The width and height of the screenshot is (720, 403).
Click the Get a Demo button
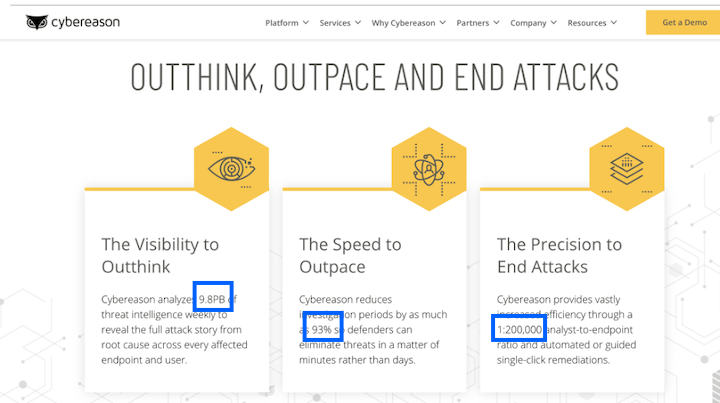pyautogui.click(x=683, y=22)
